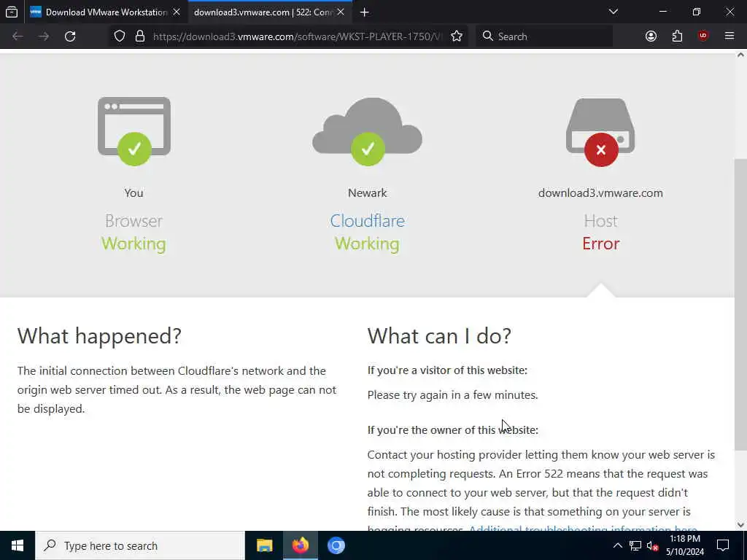
Task: Go forward to the next page
Action: coord(44,36)
